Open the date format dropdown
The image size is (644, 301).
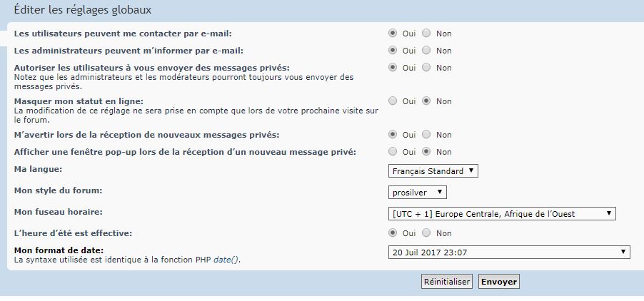pos(509,252)
